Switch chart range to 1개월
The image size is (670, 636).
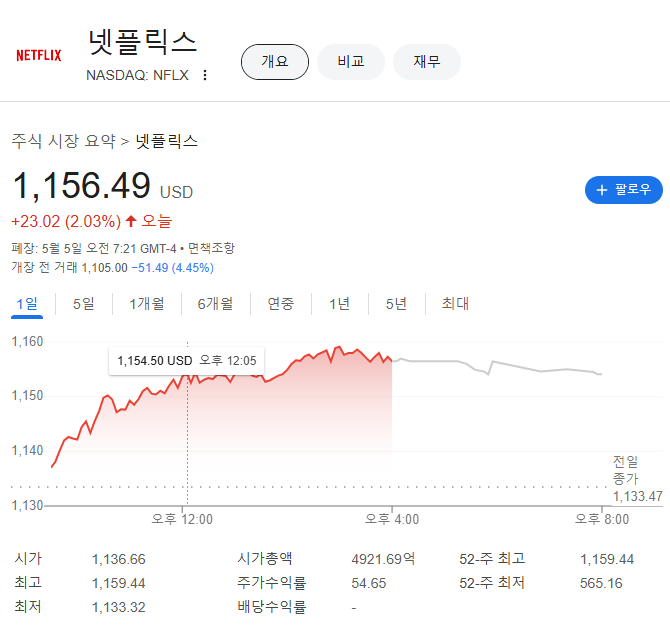(147, 304)
